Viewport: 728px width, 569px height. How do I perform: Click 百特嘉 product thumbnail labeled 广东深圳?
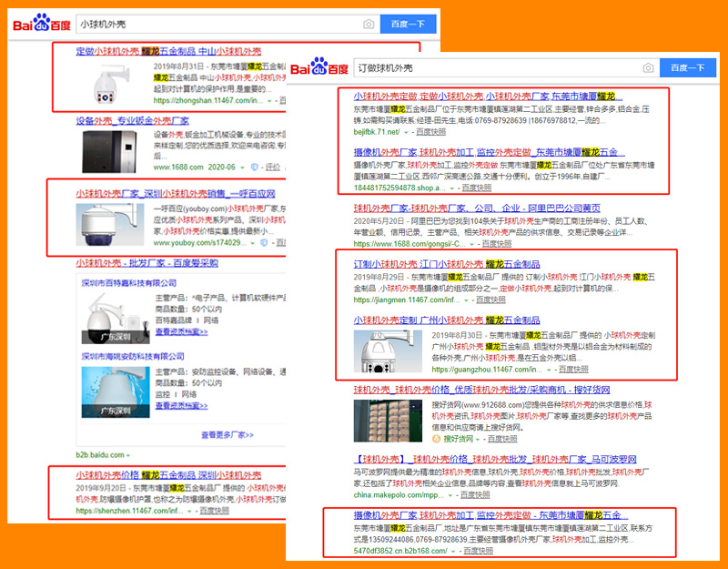tap(116, 318)
